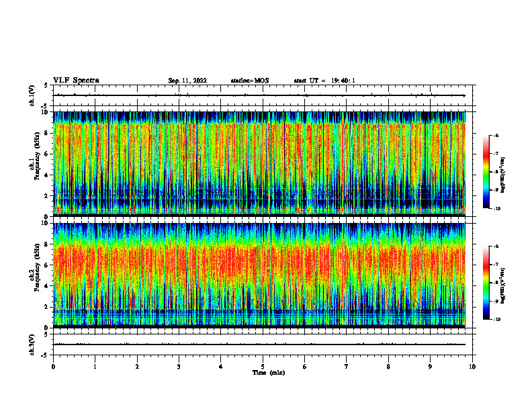Click the "4" kHz tick of ch.1

(x=47, y=175)
